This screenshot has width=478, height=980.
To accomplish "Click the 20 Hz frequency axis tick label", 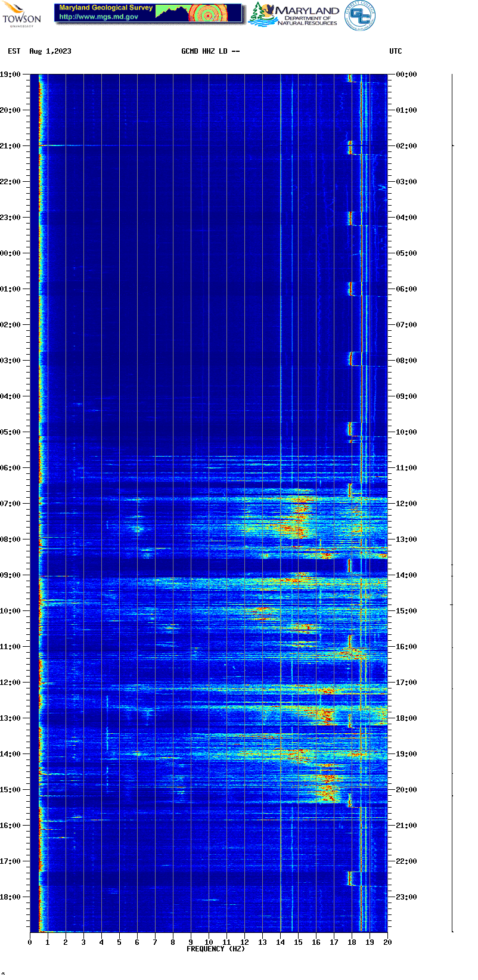I will tap(387, 942).
